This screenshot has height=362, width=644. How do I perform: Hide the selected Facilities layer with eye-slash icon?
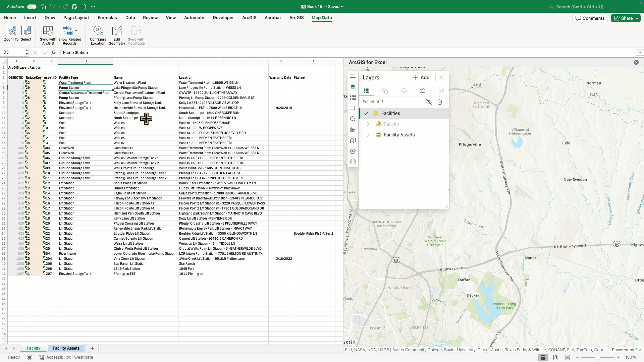[429, 102]
